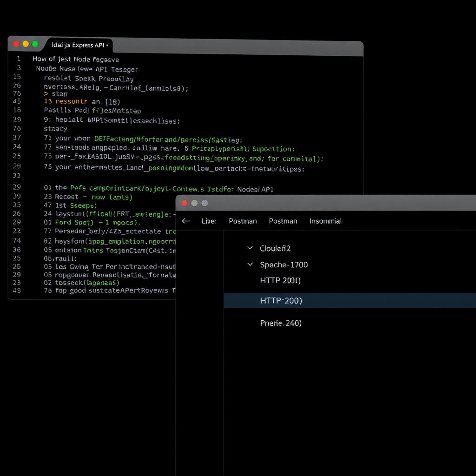This screenshot has height=476, width=476.
Task: Click the back arrow in the front window
Action: 186,221
